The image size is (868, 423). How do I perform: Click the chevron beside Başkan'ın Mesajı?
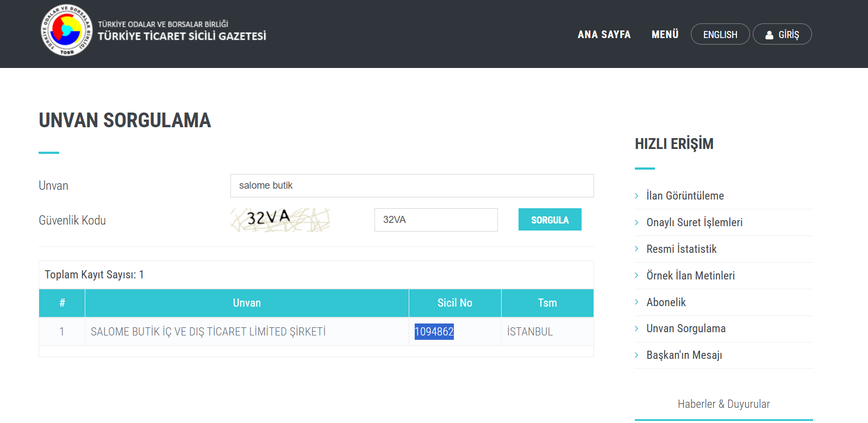pyautogui.click(x=636, y=356)
